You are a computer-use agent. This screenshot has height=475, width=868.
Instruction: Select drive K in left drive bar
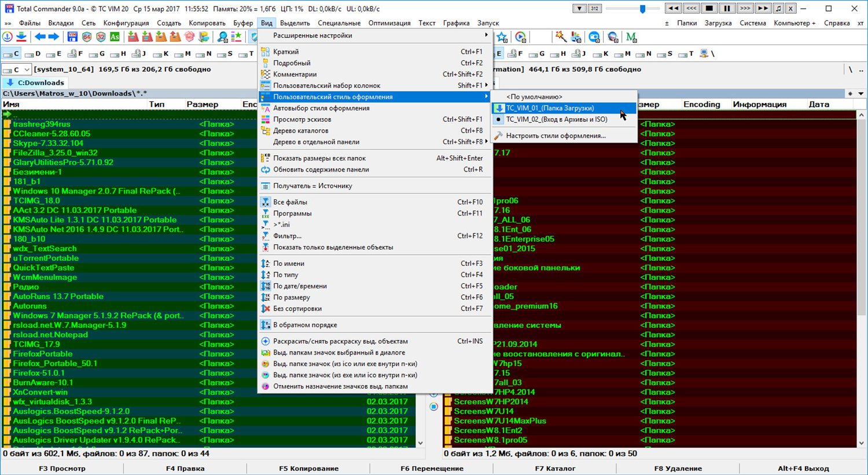coord(161,53)
